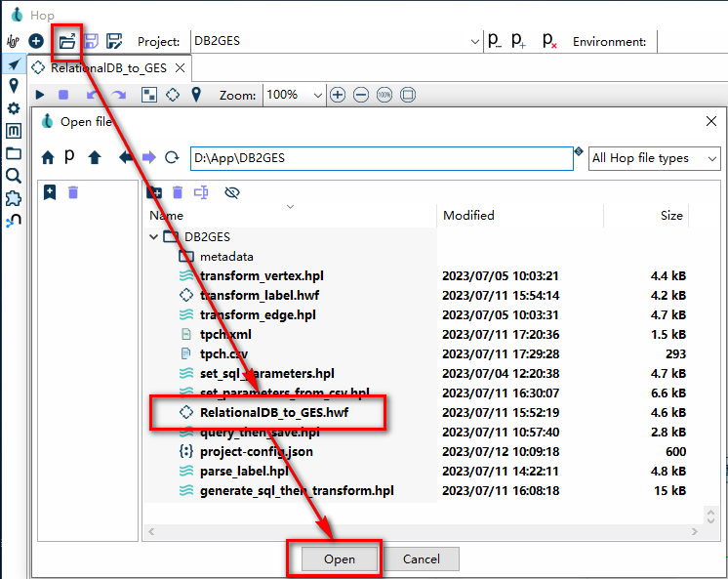Open the data orchestration perspective icon
728x579 pixels.
click(14, 64)
